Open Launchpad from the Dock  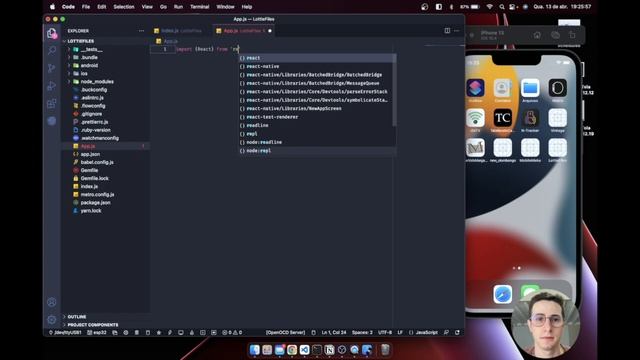click(x=267, y=350)
